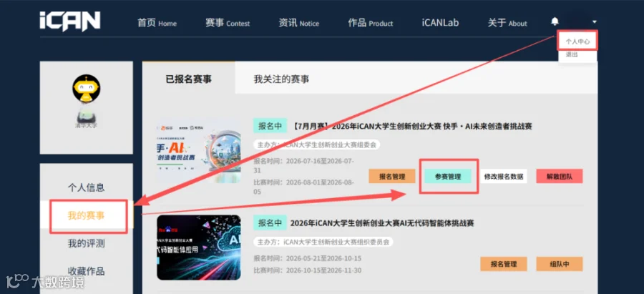Click 主办方 iCAN大学生创新创业大赛组委会 label
Image resolution: width=644 pixels, height=294 pixels.
pos(317,144)
